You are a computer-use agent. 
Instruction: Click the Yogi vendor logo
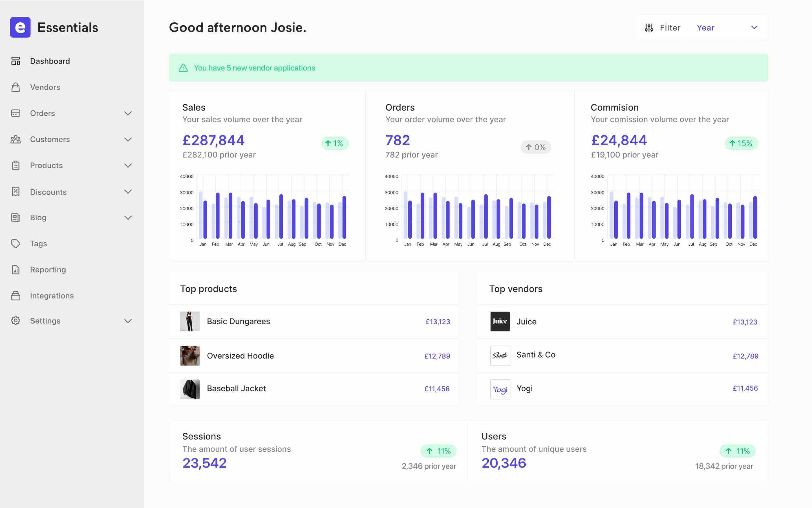[x=500, y=389]
